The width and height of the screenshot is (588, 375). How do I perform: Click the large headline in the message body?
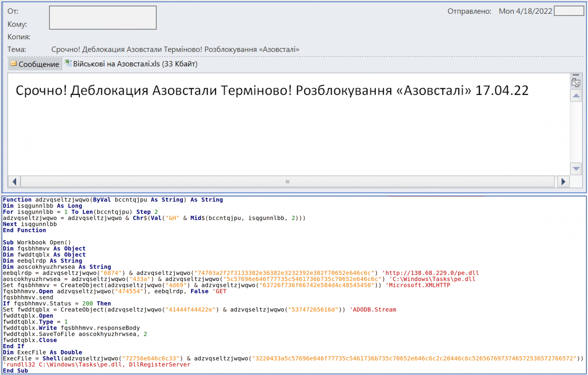coord(272,90)
